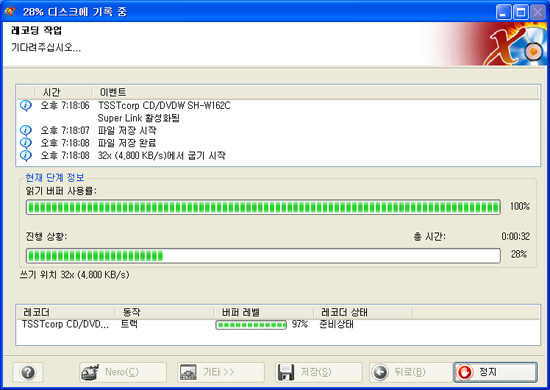Screen dimensions: 550x390
Task: Click the help question mark button
Action: 28,372
